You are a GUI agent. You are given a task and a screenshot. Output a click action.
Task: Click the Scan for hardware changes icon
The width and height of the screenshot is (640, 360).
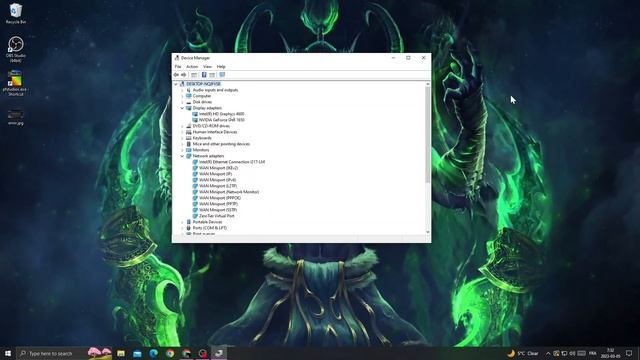[222, 75]
